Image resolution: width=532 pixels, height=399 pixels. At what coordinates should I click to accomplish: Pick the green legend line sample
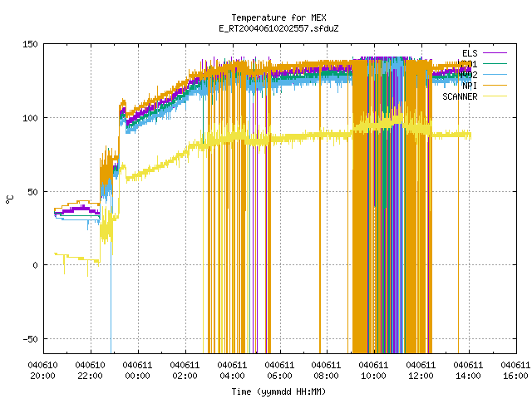(x=495, y=63)
